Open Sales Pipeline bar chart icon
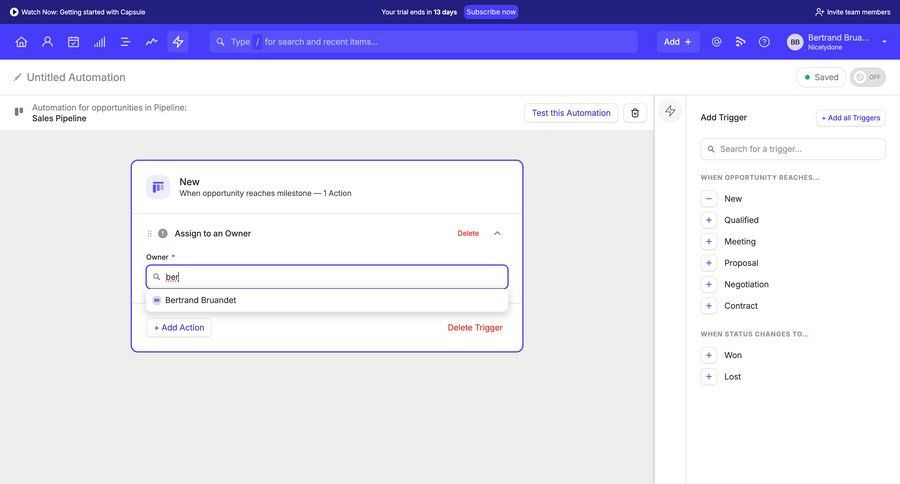This screenshot has height=484, width=900. tap(99, 42)
